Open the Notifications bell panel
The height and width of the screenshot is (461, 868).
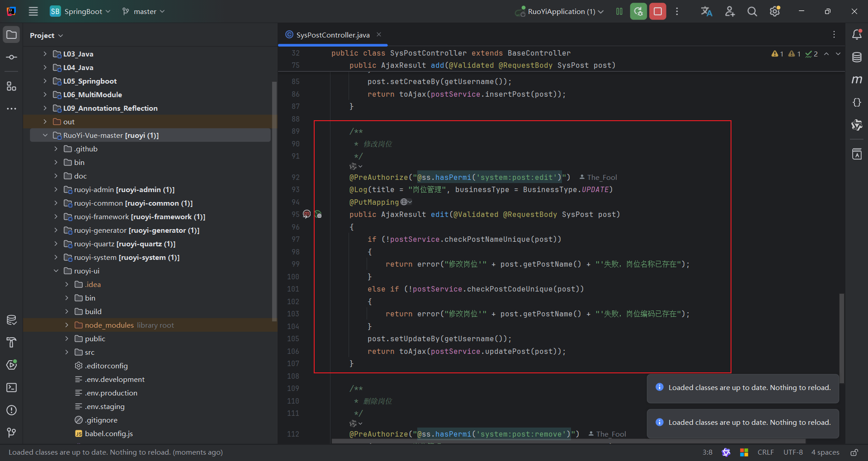857,35
